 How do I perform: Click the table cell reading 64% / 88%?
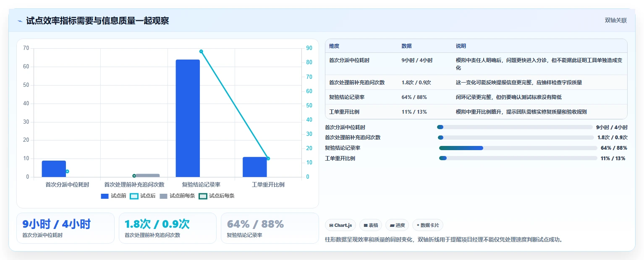[414, 97]
